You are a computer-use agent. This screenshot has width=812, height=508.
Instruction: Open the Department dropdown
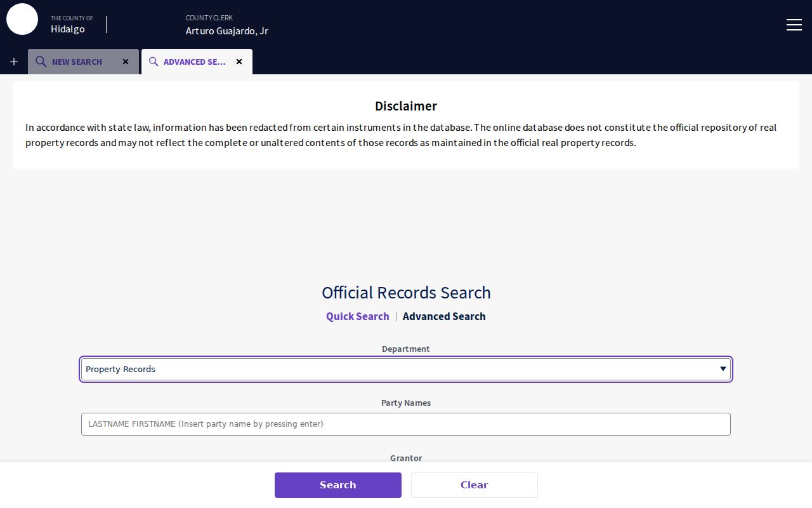406,369
